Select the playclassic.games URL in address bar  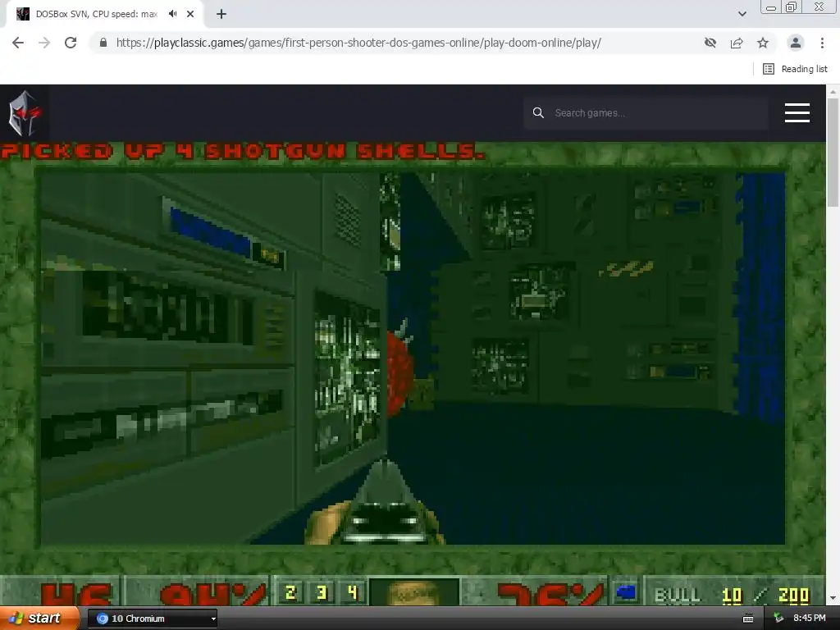(x=358, y=43)
